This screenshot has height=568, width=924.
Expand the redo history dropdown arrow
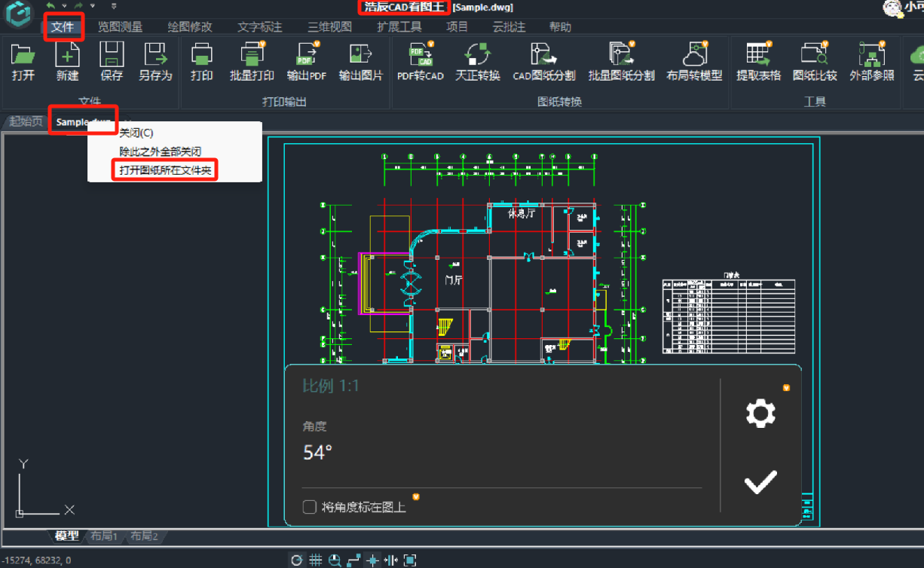coord(92,6)
